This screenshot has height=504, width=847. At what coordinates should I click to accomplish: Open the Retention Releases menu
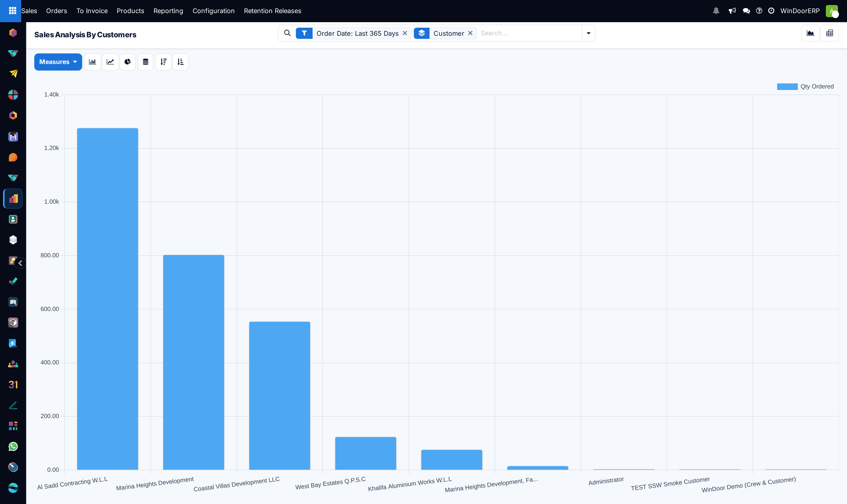273,11
